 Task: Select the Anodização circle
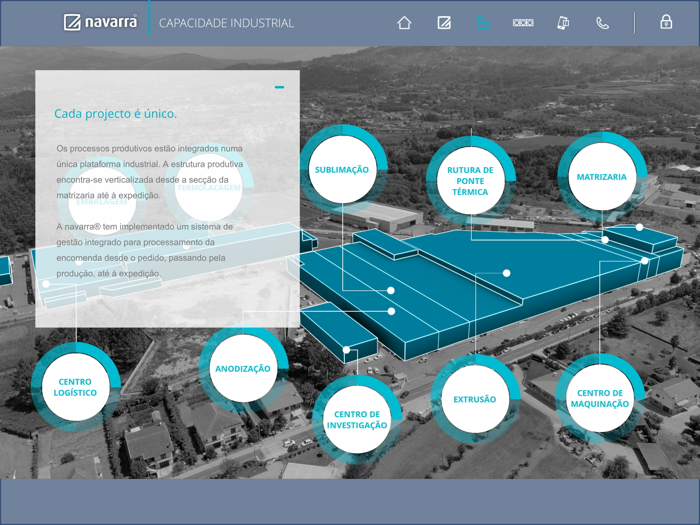tap(243, 369)
